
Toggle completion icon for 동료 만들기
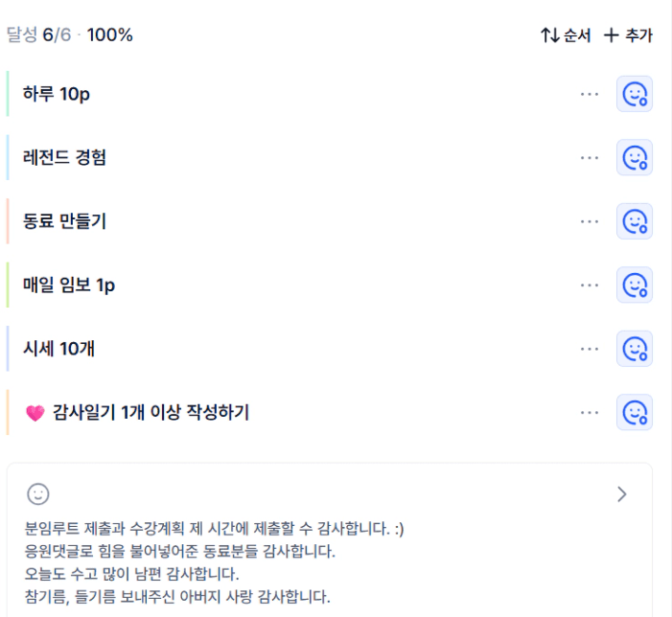(635, 221)
